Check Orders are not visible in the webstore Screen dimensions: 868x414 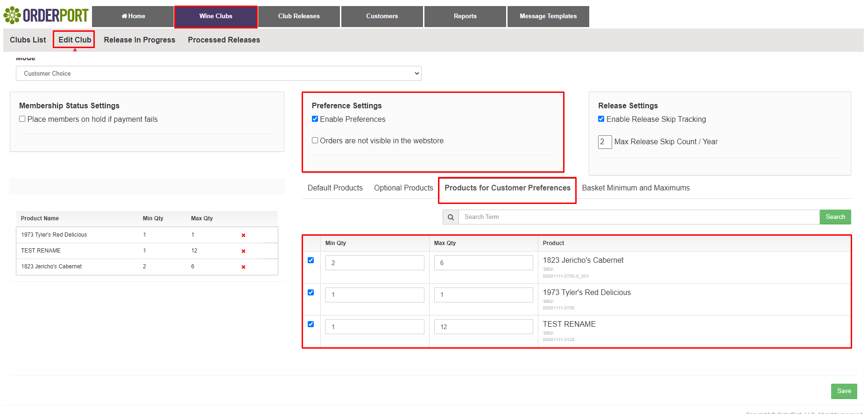click(x=315, y=140)
